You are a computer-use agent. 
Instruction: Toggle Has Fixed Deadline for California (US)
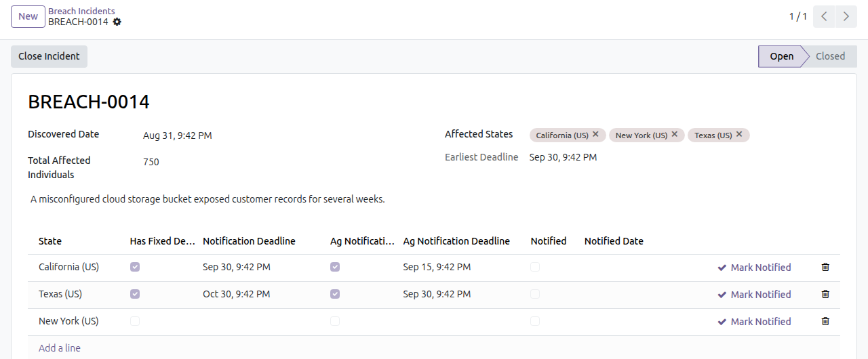click(135, 267)
